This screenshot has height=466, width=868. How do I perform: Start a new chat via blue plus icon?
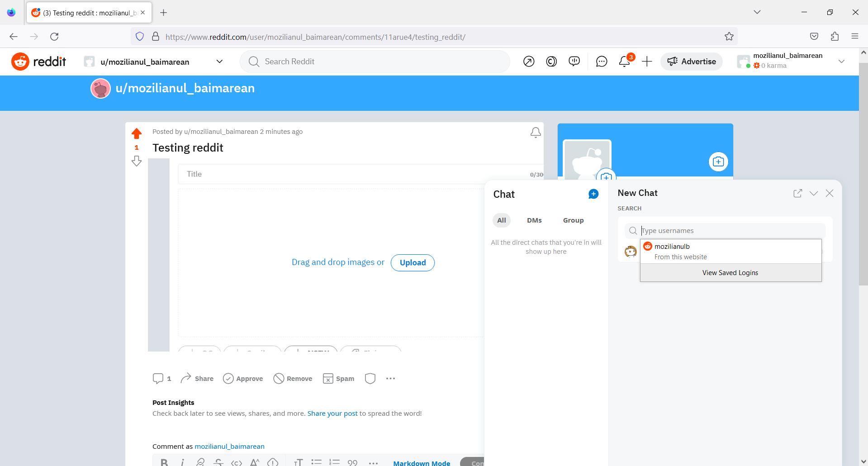coord(593,194)
